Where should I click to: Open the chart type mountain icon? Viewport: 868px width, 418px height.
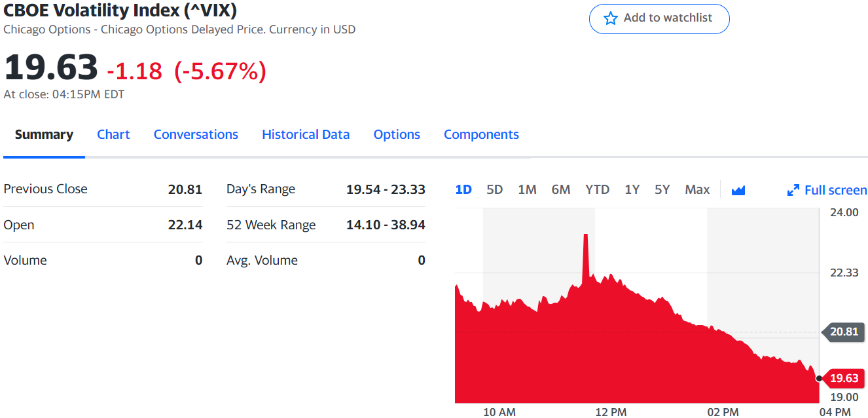pyautogui.click(x=738, y=190)
